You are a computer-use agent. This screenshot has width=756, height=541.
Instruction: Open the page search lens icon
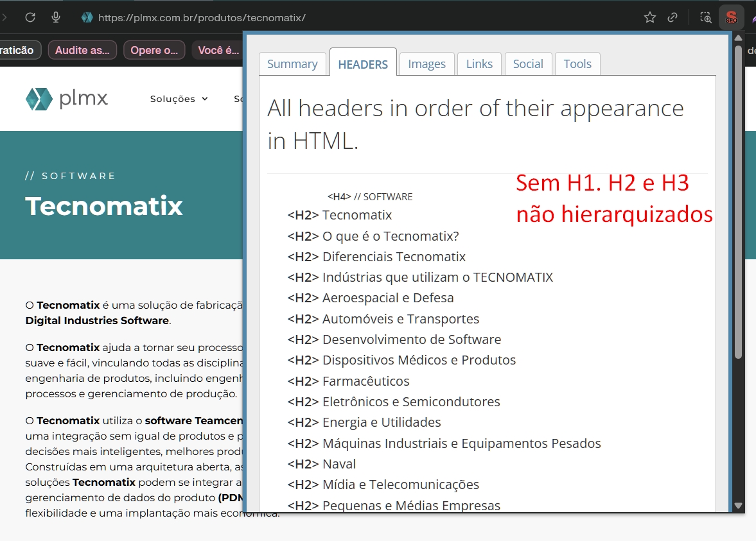click(x=706, y=18)
